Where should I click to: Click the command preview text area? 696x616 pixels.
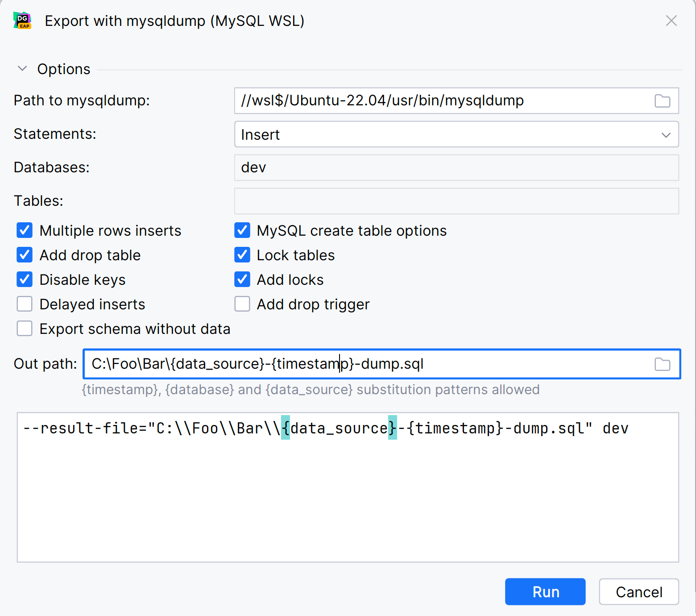tap(348, 491)
